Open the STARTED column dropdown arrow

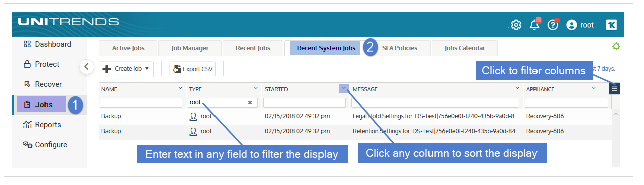344,88
